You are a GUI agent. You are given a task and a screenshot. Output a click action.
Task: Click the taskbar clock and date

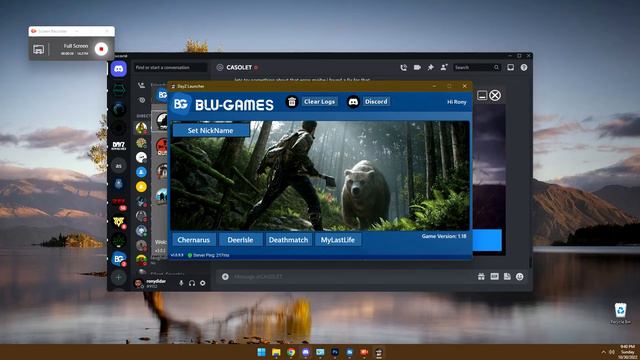point(628,352)
